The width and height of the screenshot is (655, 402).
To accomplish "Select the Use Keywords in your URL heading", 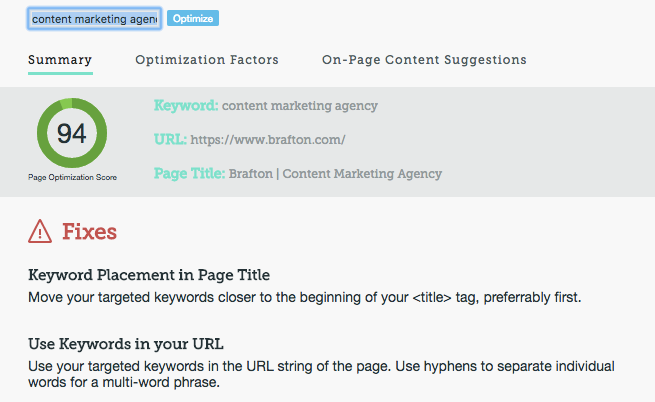I will tap(128, 345).
